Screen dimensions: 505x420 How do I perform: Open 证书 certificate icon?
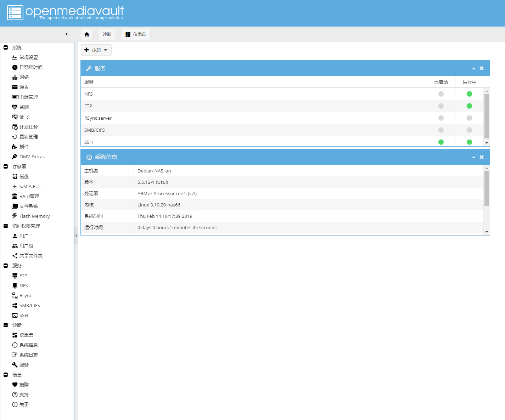point(15,117)
